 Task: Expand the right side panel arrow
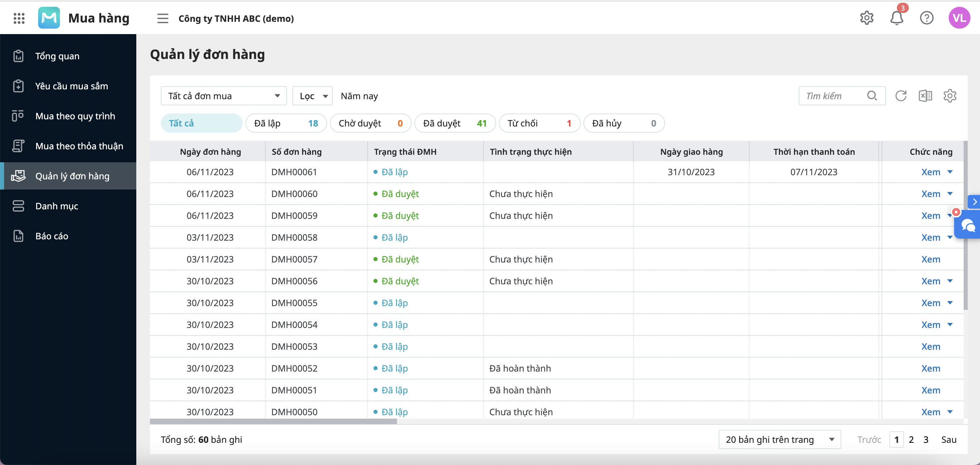click(974, 202)
